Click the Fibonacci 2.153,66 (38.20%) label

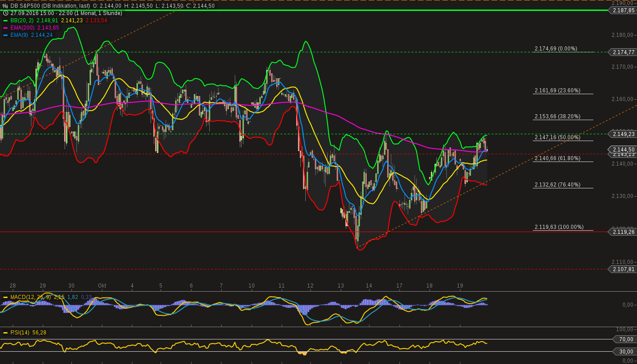pos(557,116)
